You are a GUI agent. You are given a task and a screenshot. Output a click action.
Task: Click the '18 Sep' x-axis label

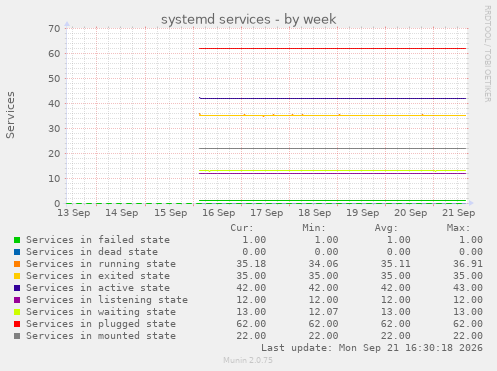[315, 213]
